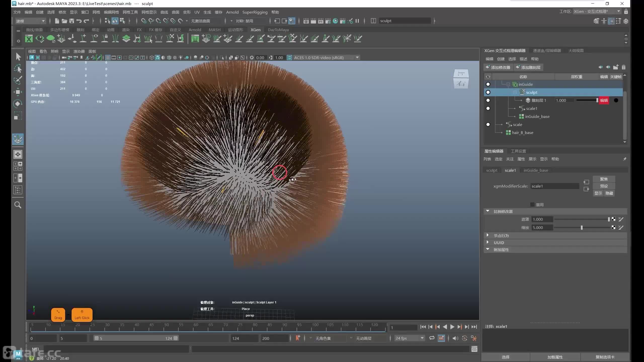Screen dimensions: 644x362
Task: Toggle visibility of sculpt row
Action: point(488,92)
